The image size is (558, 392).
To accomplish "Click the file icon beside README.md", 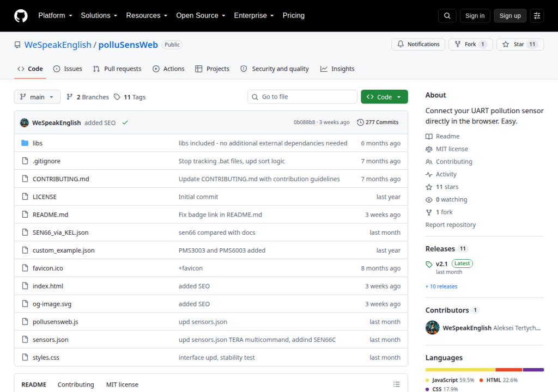I will (25, 215).
